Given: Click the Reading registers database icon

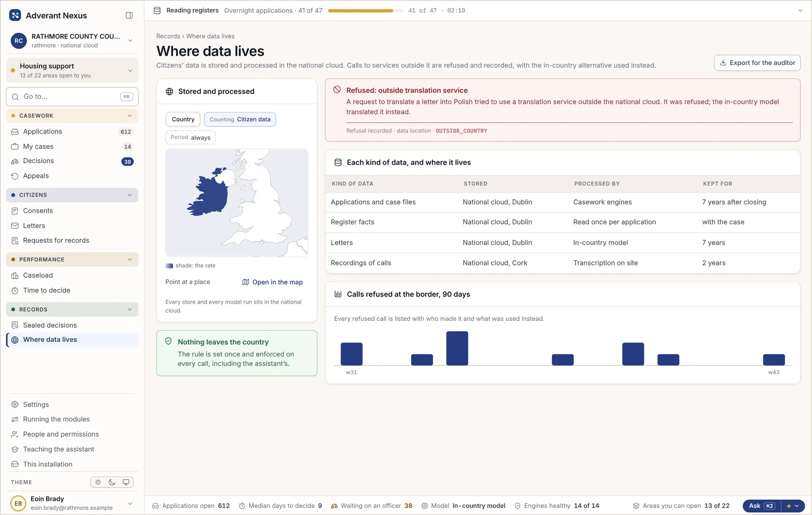Looking at the screenshot, I should (x=157, y=11).
